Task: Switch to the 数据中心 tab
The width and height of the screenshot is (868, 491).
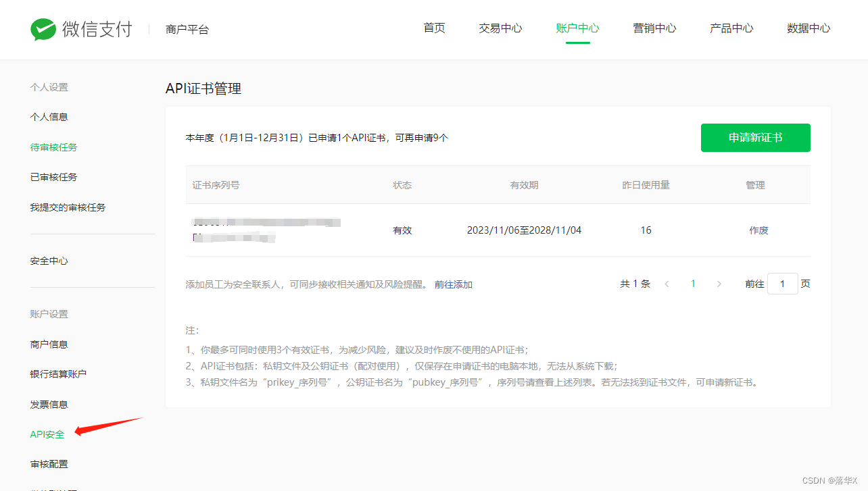Action: [809, 28]
